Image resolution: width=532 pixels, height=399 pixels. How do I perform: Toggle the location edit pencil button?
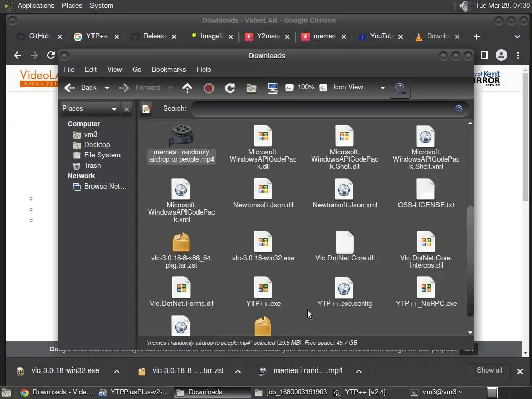146,109
